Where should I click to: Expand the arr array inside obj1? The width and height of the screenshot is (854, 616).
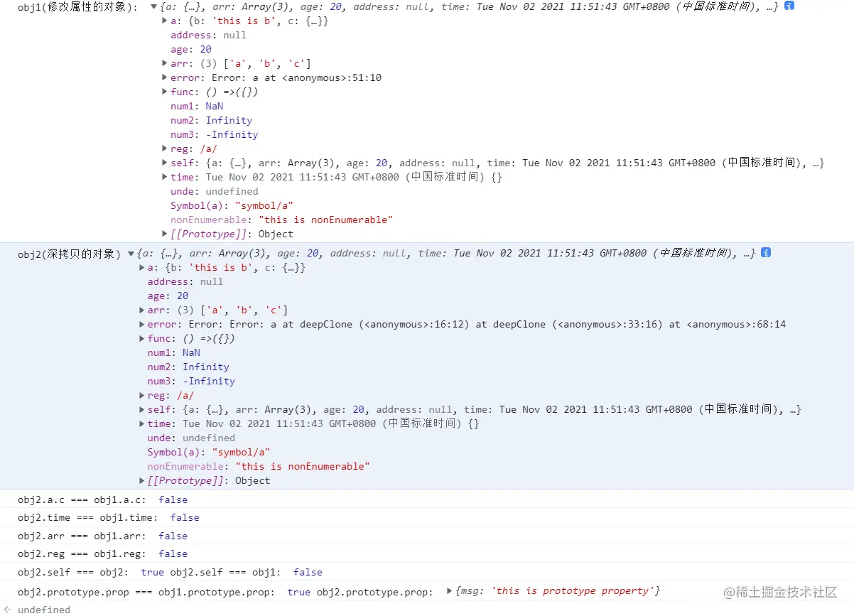pos(164,63)
